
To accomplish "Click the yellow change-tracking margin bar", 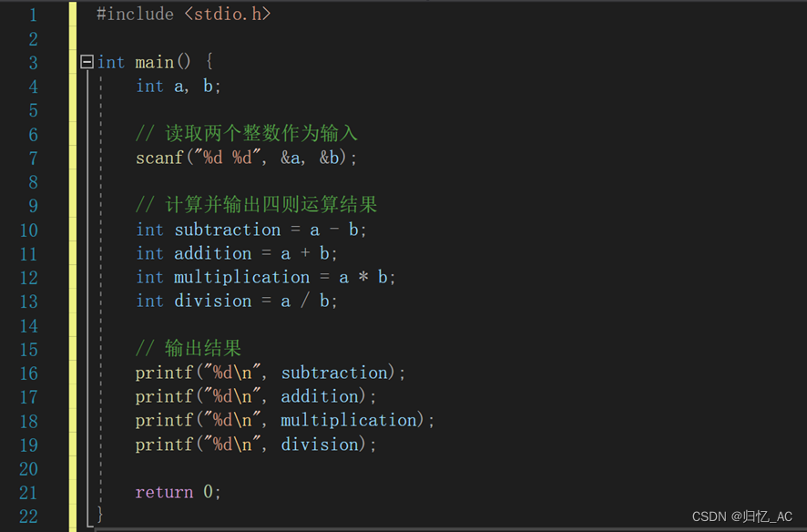I will click(73, 266).
